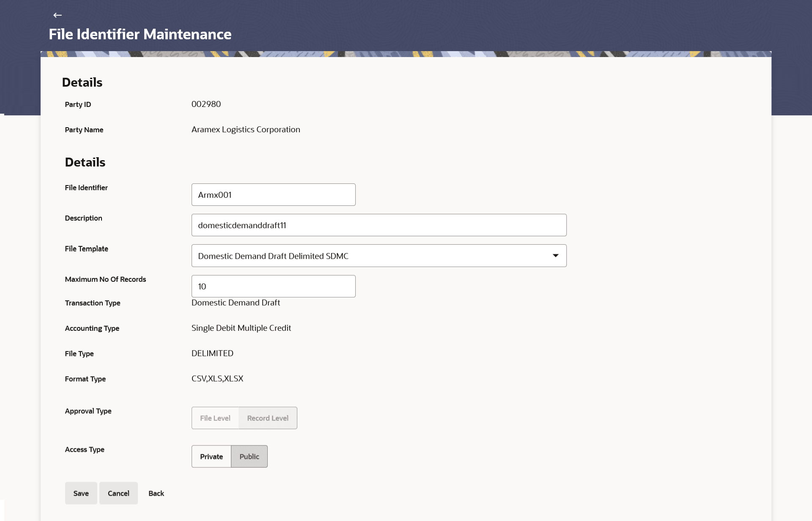Cancel the file identifier changes
The width and height of the screenshot is (812, 521).
(118, 493)
